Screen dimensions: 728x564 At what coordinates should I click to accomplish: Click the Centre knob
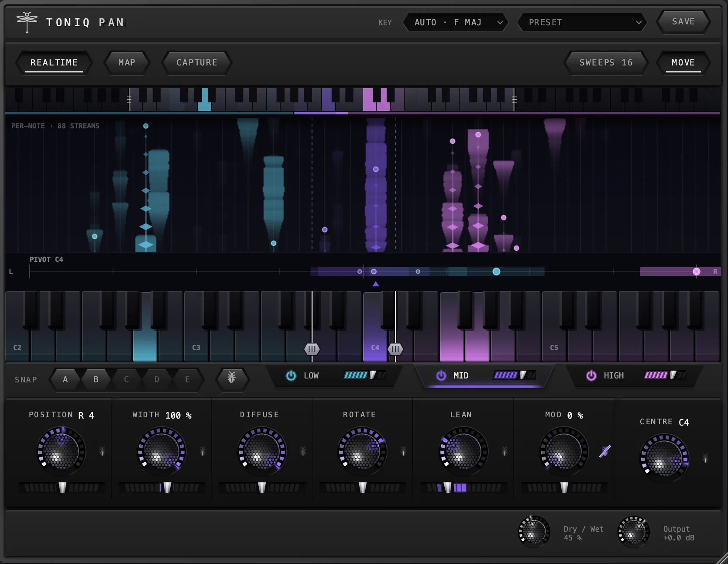coord(665,458)
